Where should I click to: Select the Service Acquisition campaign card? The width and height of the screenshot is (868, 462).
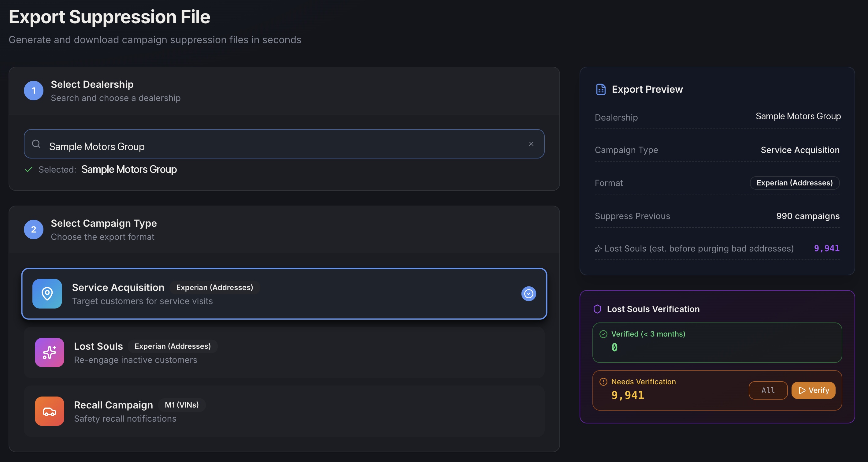pos(284,293)
